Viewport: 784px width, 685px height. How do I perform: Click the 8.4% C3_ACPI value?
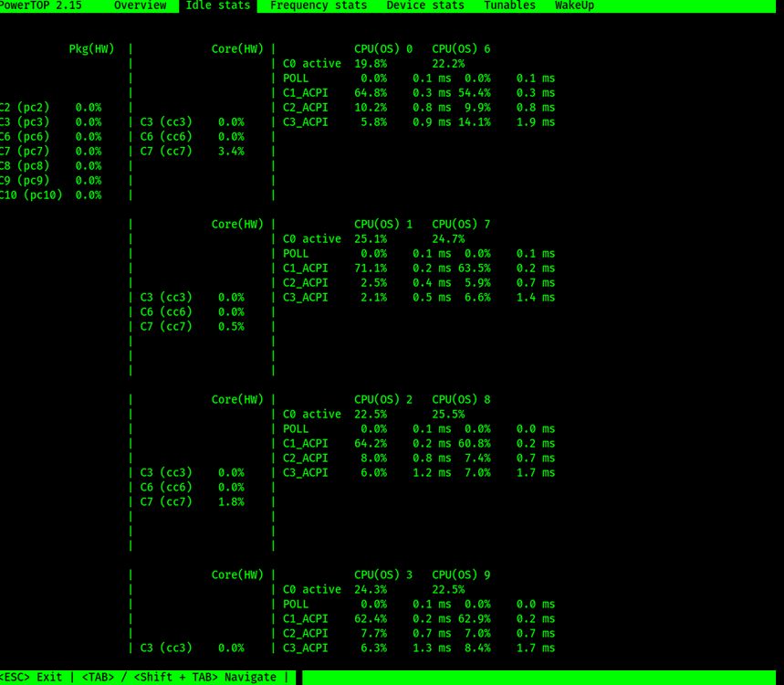[x=477, y=648]
